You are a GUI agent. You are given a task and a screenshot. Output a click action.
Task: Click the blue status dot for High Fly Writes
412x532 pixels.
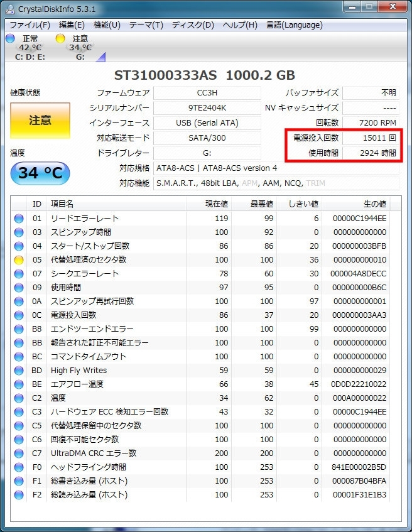[19, 371]
